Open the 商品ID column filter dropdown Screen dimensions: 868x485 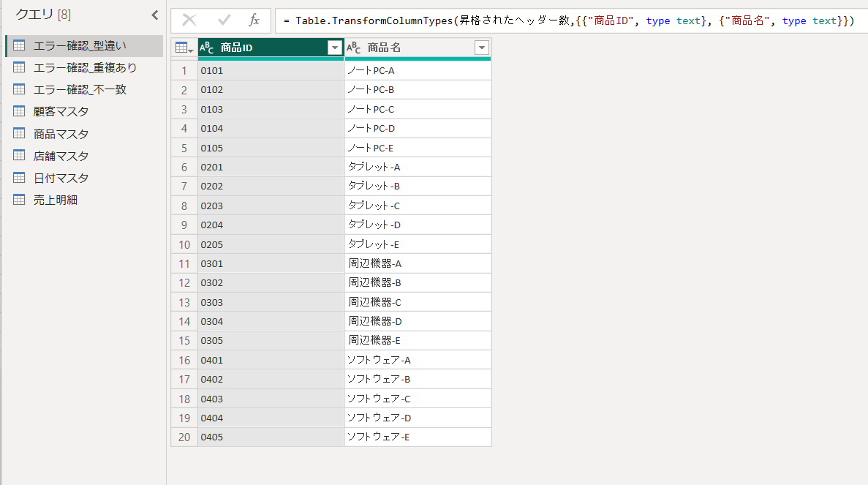(x=334, y=48)
